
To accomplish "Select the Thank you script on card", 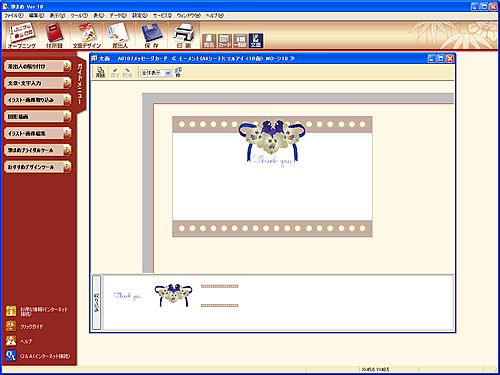I will point(272,161).
